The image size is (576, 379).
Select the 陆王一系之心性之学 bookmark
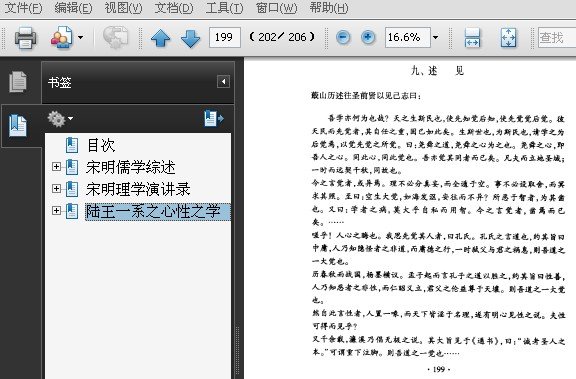(x=158, y=212)
